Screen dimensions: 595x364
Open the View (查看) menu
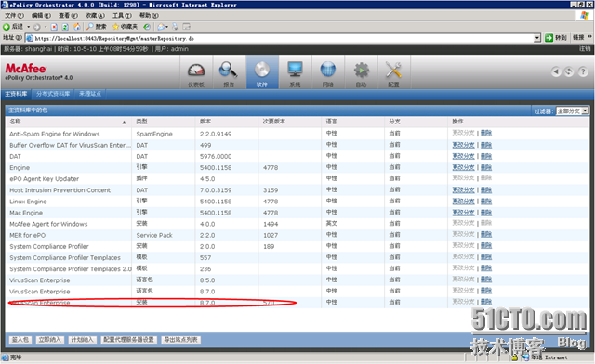click(68, 16)
